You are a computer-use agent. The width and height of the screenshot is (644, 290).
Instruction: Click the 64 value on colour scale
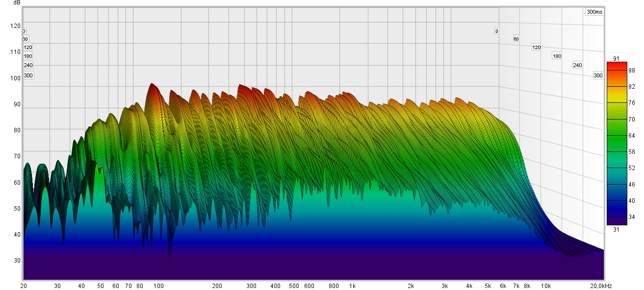pos(632,135)
